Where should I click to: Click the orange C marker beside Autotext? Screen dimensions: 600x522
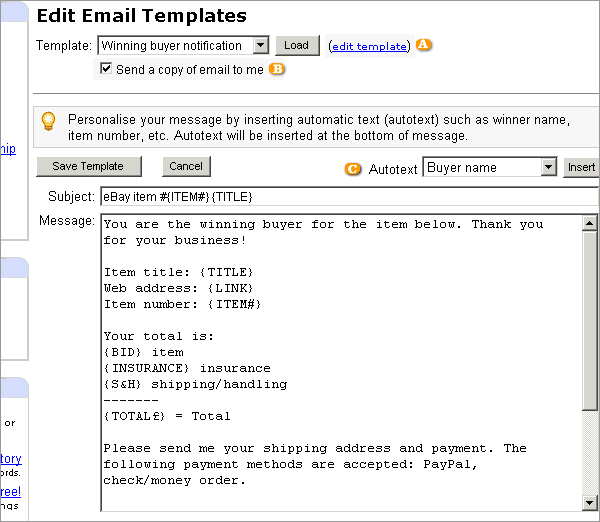coord(353,168)
